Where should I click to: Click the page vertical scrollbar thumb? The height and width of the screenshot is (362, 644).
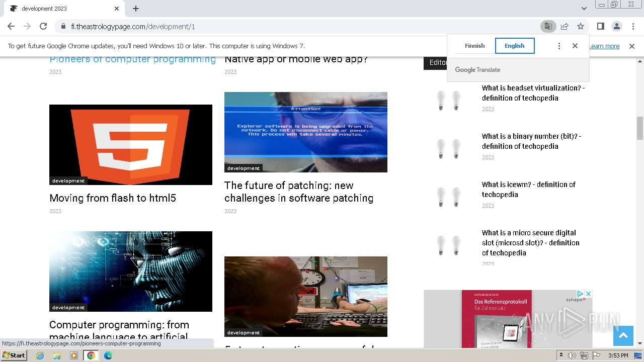point(640,128)
